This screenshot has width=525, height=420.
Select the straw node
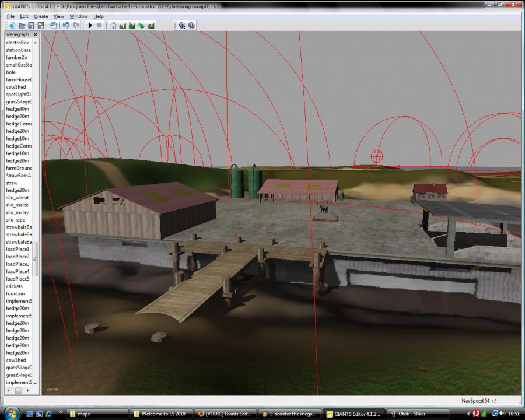pyautogui.click(x=12, y=183)
